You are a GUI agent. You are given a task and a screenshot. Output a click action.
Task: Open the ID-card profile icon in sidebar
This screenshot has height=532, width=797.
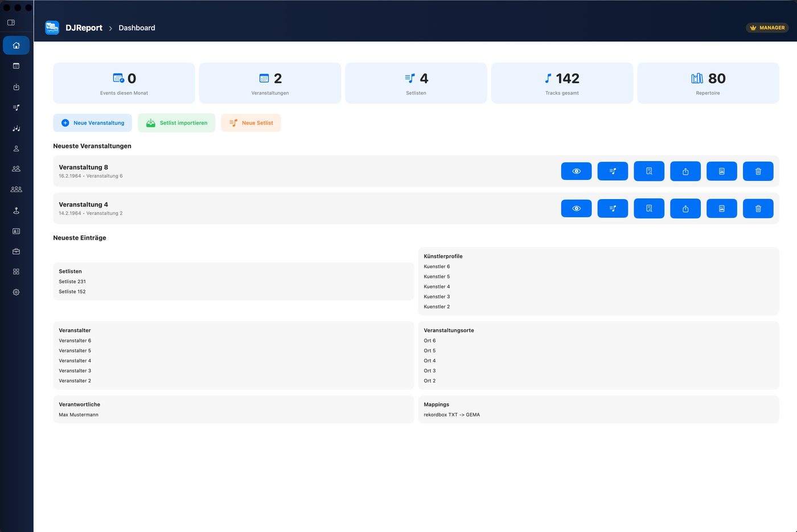pos(16,230)
